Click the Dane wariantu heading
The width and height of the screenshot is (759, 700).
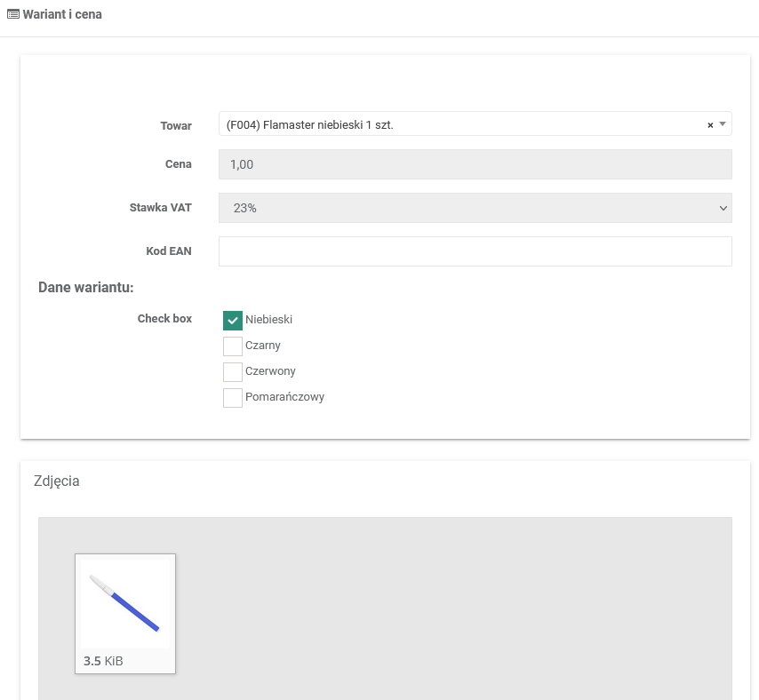pos(86,288)
